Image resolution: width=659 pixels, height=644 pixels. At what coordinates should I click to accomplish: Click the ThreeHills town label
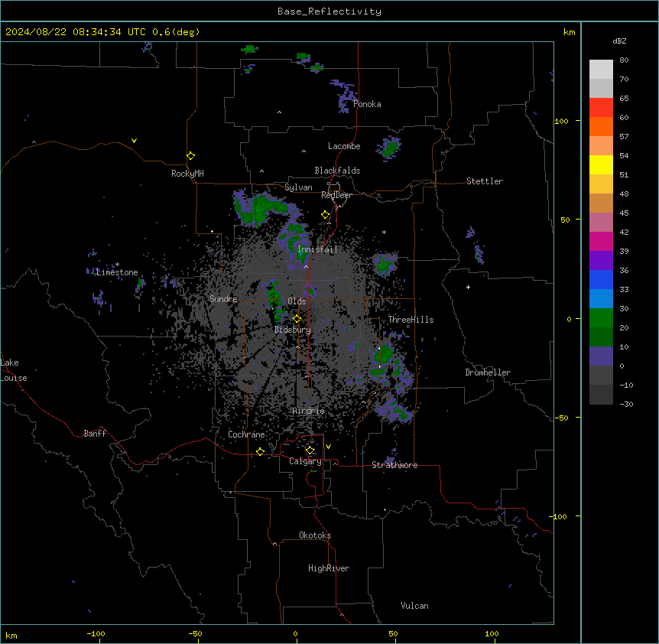coord(411,320)
